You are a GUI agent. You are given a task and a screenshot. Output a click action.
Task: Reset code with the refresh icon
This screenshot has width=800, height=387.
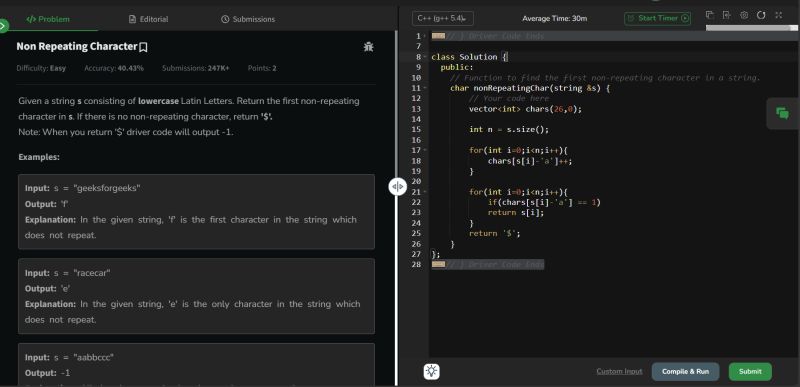coord(761,15)
